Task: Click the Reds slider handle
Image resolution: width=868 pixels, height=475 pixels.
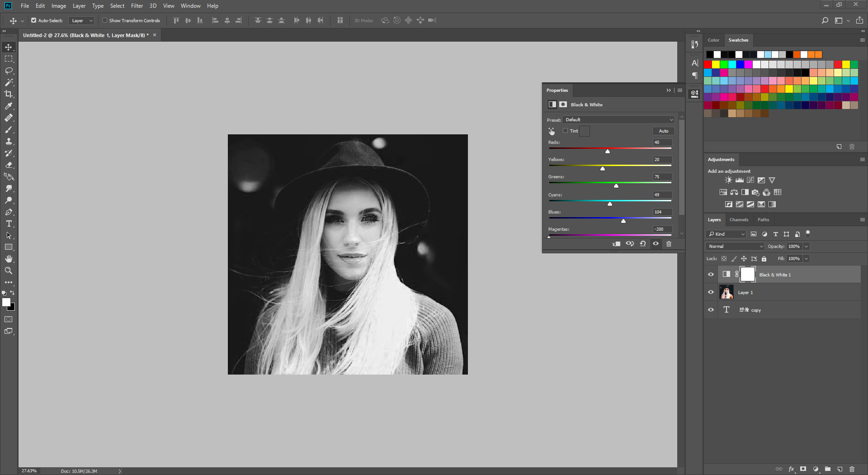Action: pos(608,151)
